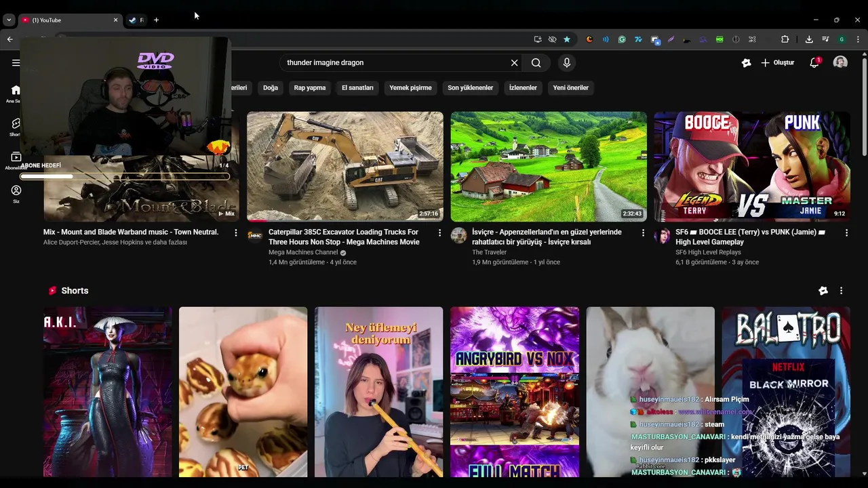
Task: Open the YouTube hamburger guide menu
Action: pos(16,62)
